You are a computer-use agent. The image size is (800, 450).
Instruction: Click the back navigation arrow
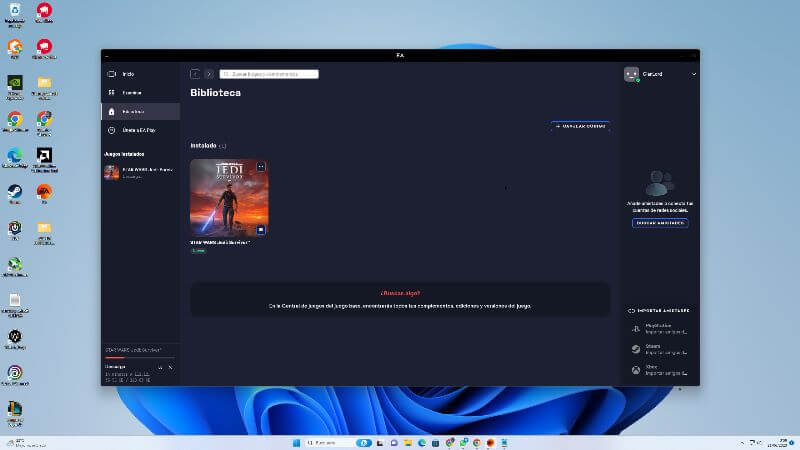click(x=195, y=74)
